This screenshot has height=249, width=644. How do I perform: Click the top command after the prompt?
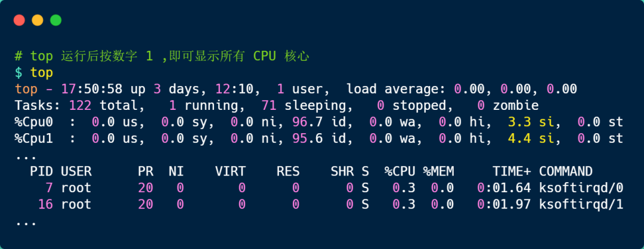(x=42, y=73)
